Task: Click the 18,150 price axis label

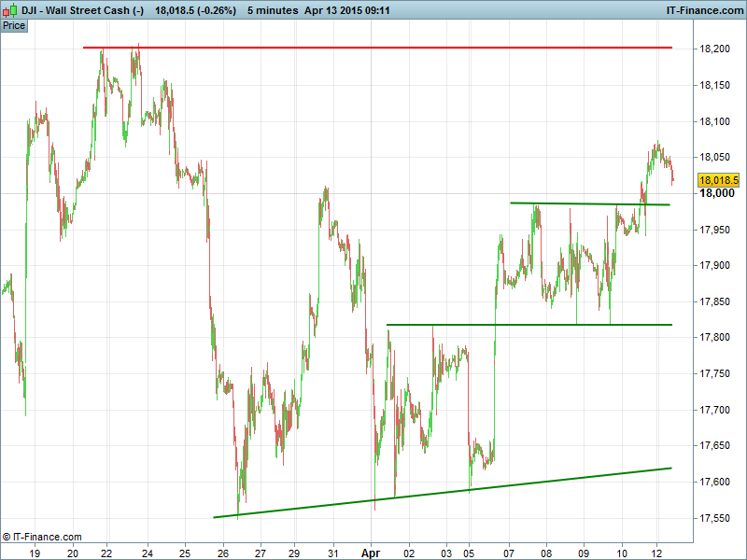Action: pos(714,85)
